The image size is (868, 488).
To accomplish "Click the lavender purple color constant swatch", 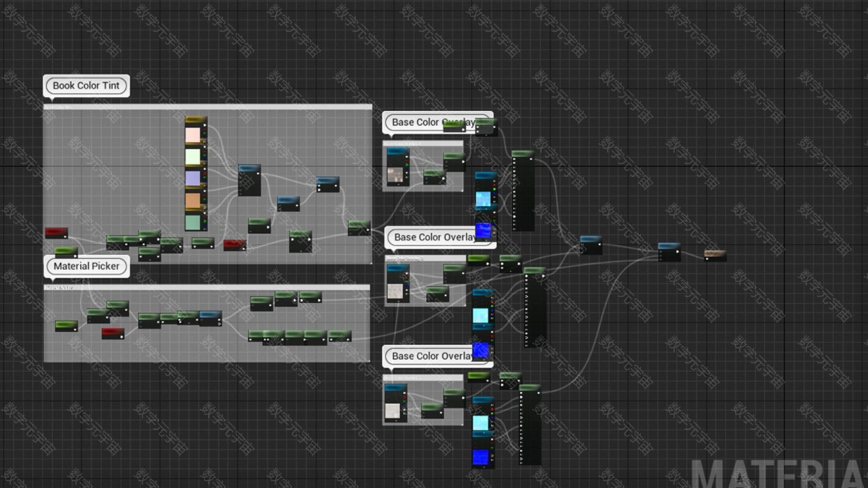I will 194,178.
